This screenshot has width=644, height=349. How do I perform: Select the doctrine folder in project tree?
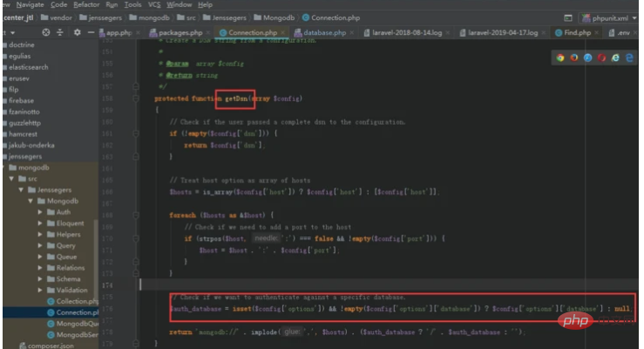(x=22, y=44)
